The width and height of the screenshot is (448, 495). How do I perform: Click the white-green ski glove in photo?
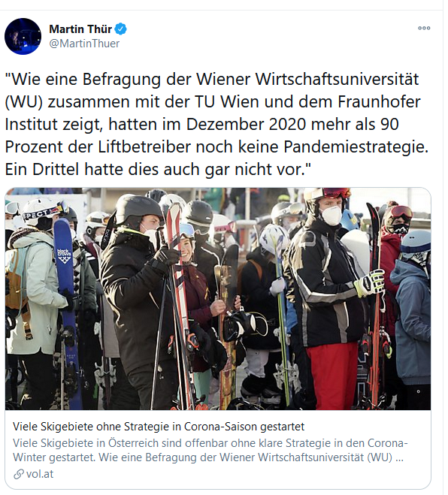click(x=369, y=282)
